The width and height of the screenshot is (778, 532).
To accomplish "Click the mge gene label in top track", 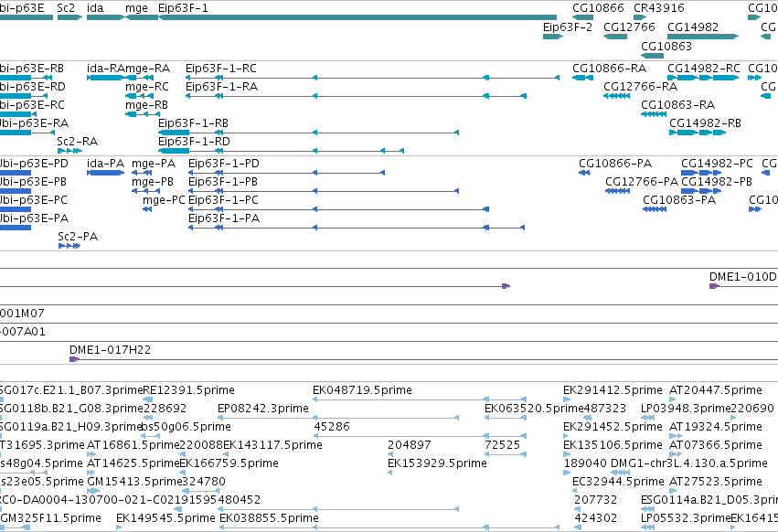I will click(136, 8).
